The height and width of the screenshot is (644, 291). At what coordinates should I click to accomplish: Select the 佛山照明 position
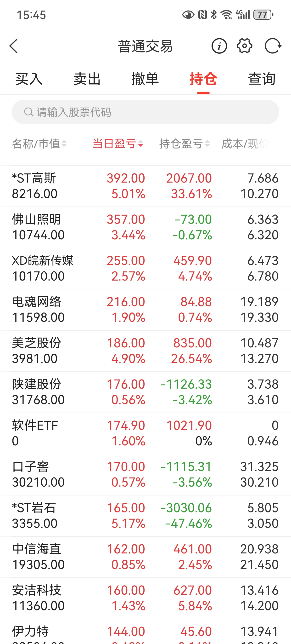[145, 227]
